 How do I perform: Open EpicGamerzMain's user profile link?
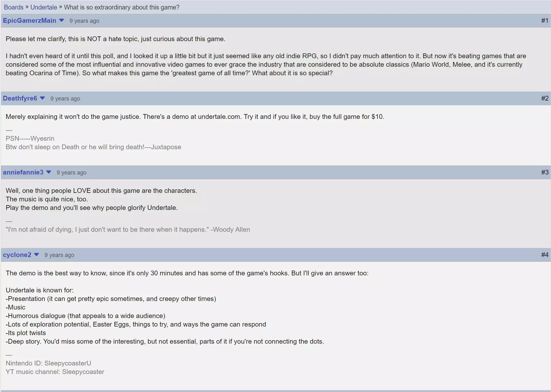[x=29, y=21]
